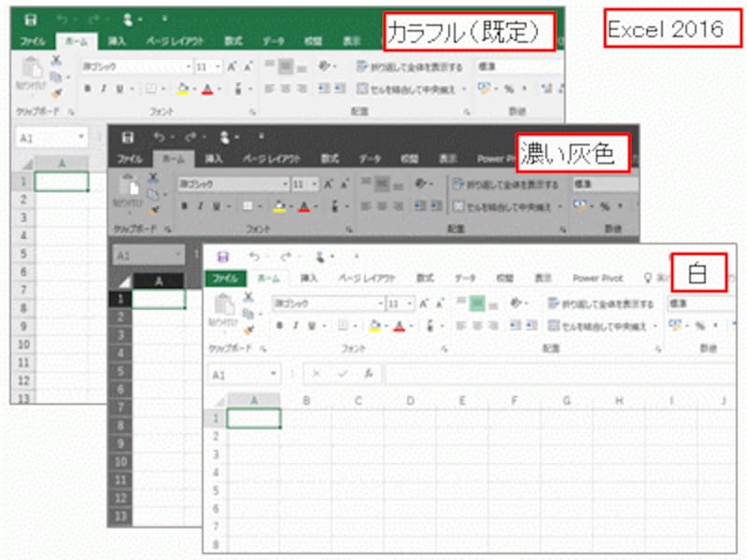Open the Orientation tool in the white window

[x=515, y=303]
